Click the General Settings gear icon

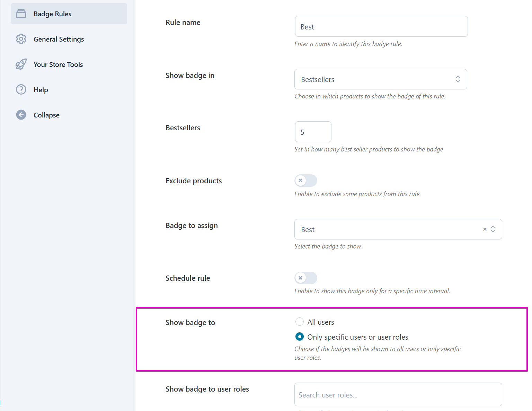point(21,39)
